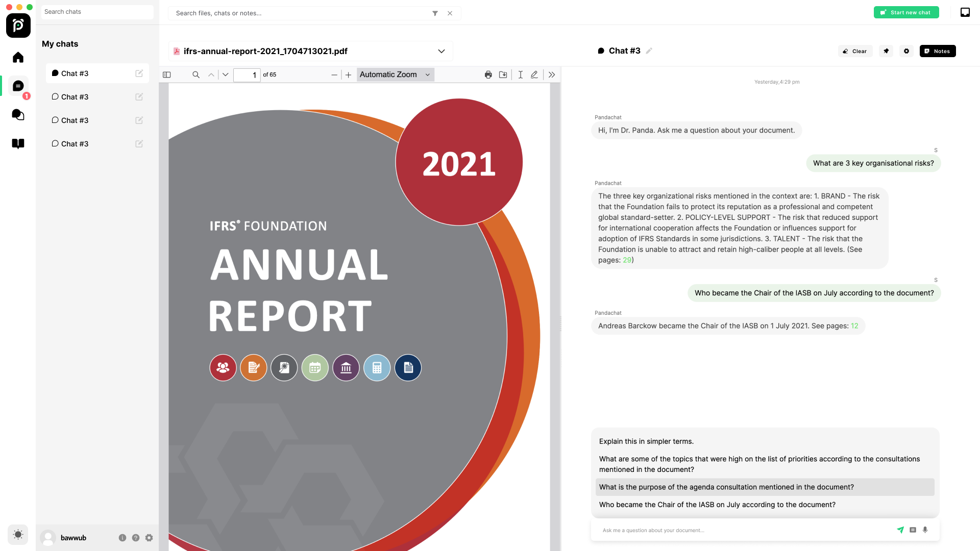Select the second Chat #3 in list
This screenshot has width=980, height=551.
97,97
